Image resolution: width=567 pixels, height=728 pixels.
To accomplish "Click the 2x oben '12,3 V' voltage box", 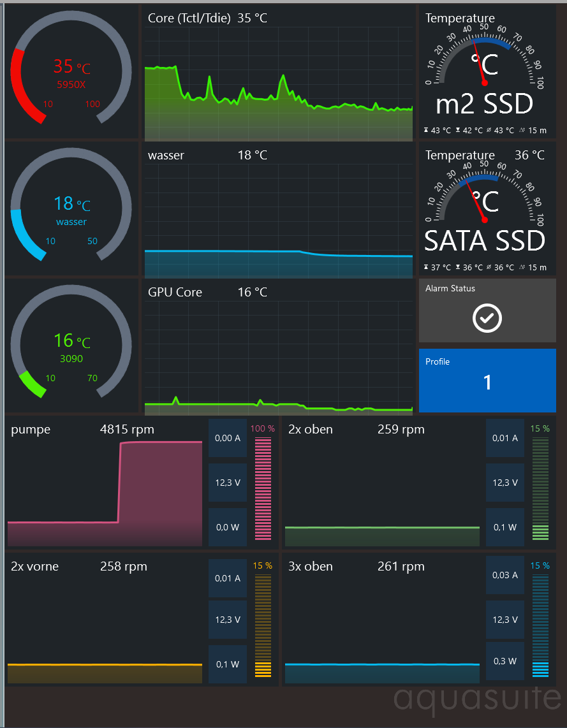I will 505,483.
